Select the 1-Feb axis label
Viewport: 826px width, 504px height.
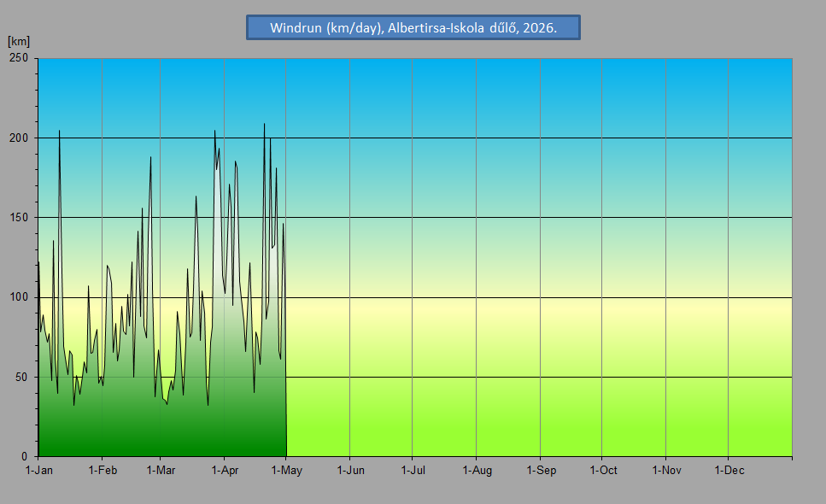pyautogui.click(x=103, y=471)
